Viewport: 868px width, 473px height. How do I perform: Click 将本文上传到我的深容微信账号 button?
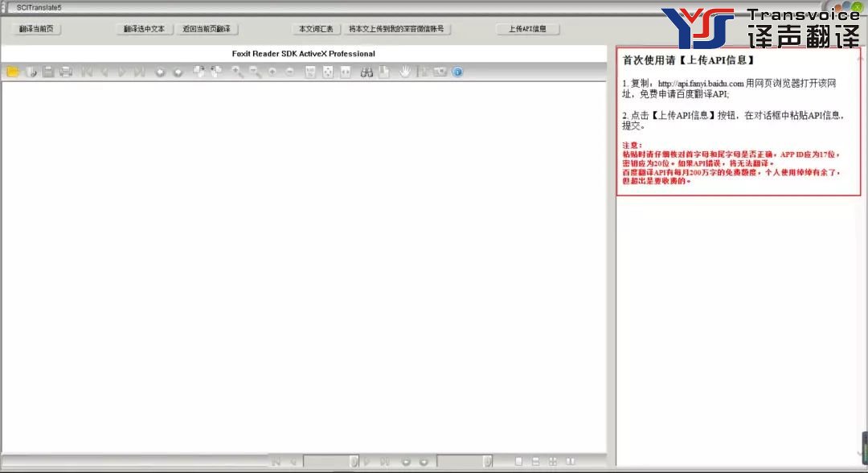(x=396, y=29)
